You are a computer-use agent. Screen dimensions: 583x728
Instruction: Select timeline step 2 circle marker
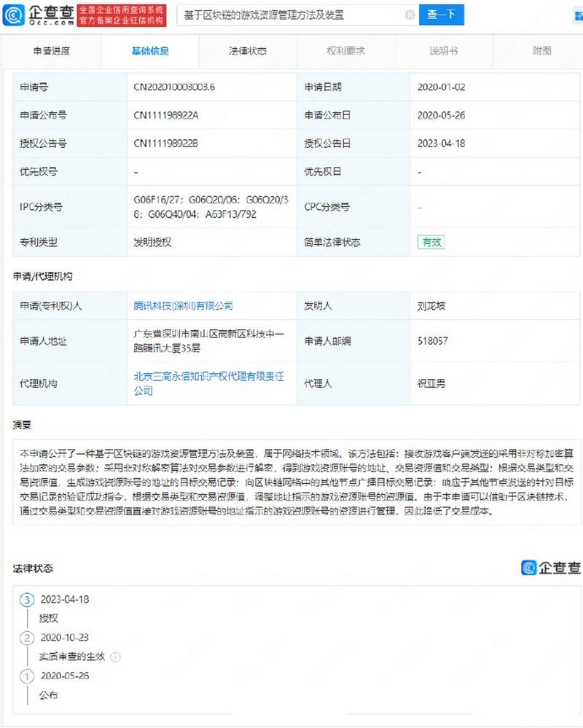tap(27, 638)
